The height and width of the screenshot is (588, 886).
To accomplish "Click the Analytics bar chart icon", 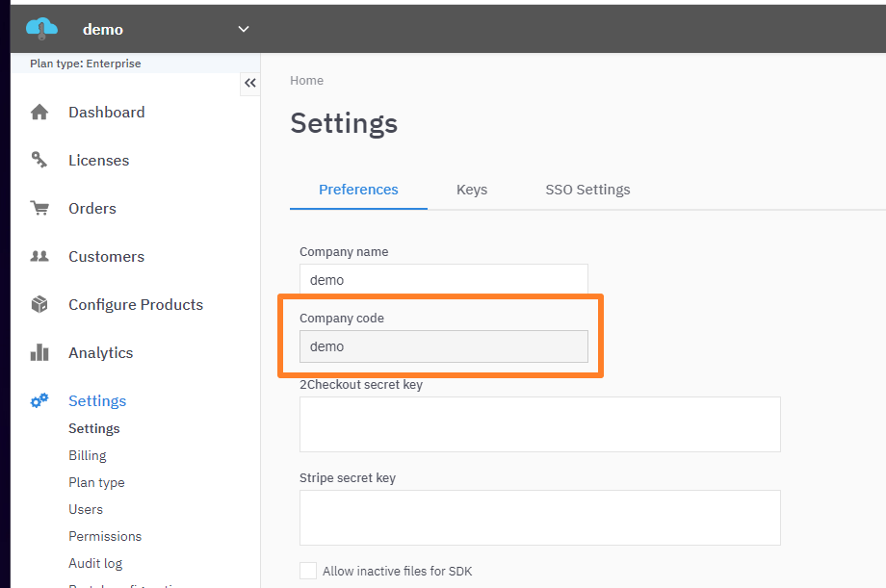I will tap(39, 353).
